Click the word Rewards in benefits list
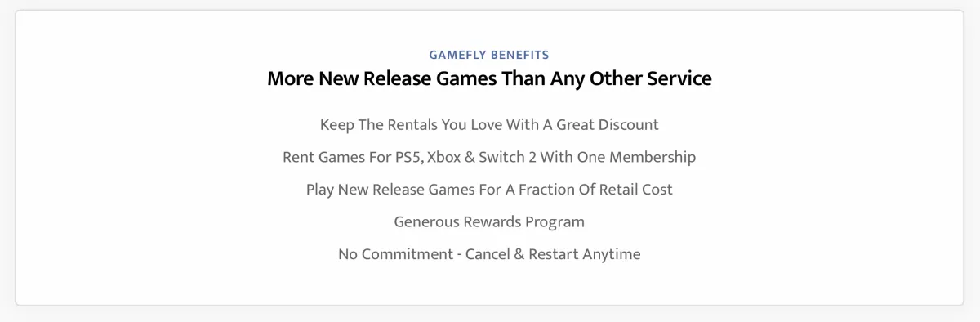980x322 pixels. 491,221
